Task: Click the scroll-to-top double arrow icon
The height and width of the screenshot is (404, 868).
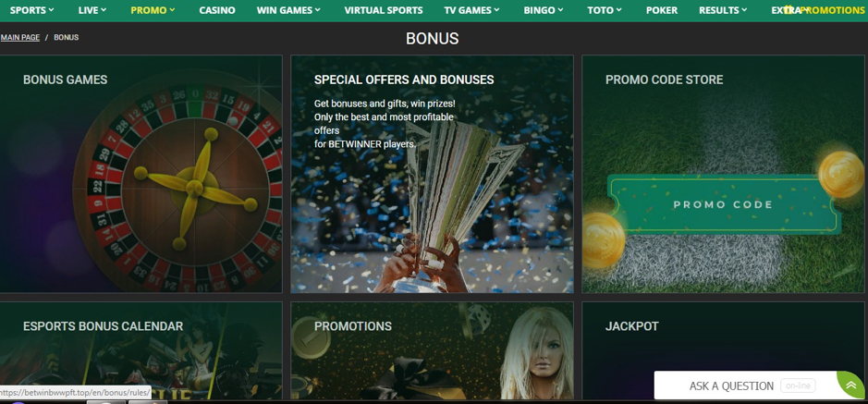Action: pos(851,386)
